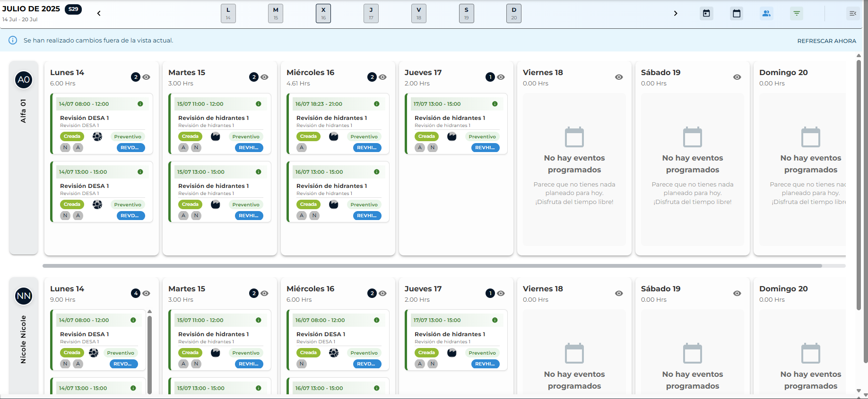Click REVD... chip on Nicole 16/07 08:00 card
This screenshot has height=399, width=868.
367,364
